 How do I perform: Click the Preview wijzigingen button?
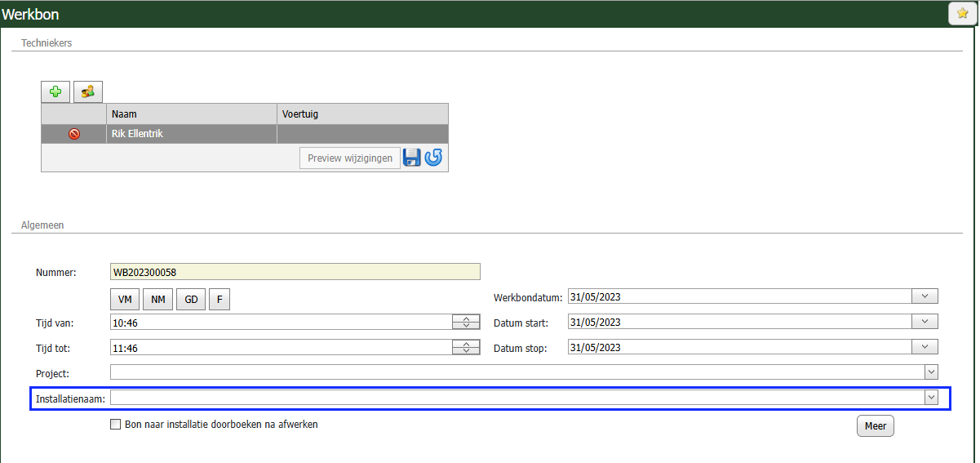(x=350, y=158)
